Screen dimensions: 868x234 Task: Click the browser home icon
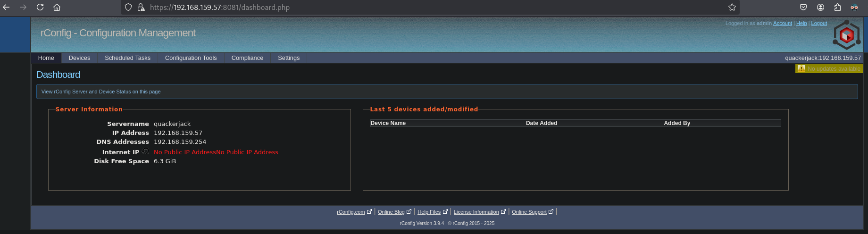coord(57,7)
